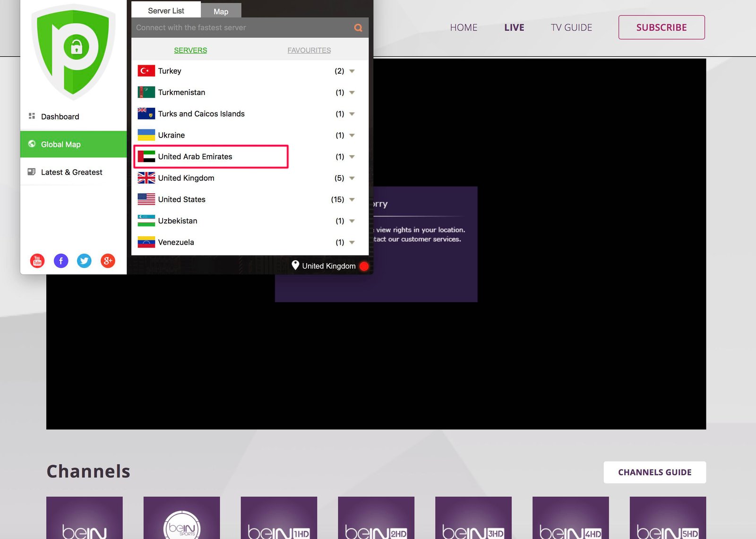Open the FAVOURITES sub-tab
The image size is (756, 539).
[309, 50]
